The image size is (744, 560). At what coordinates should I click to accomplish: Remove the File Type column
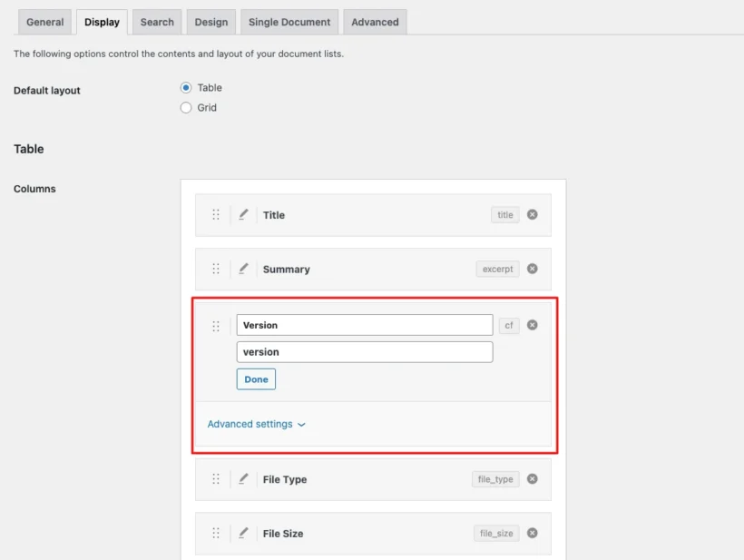click(532, 479)
